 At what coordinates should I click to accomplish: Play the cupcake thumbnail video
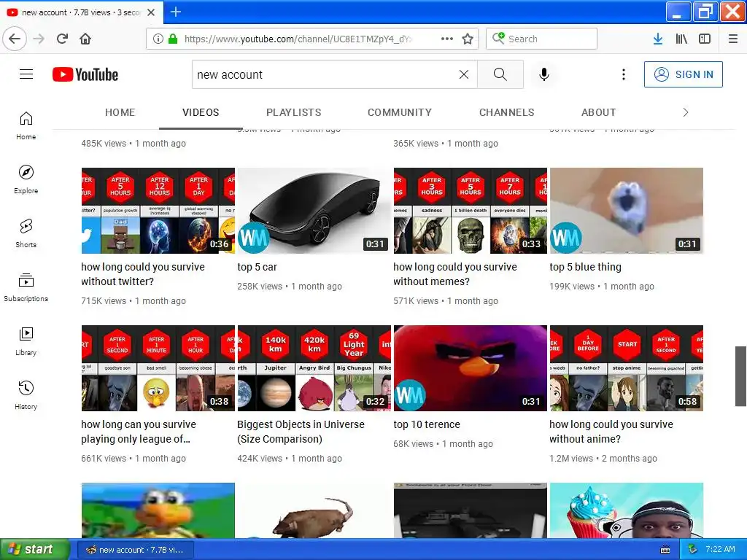coord(627,510)
